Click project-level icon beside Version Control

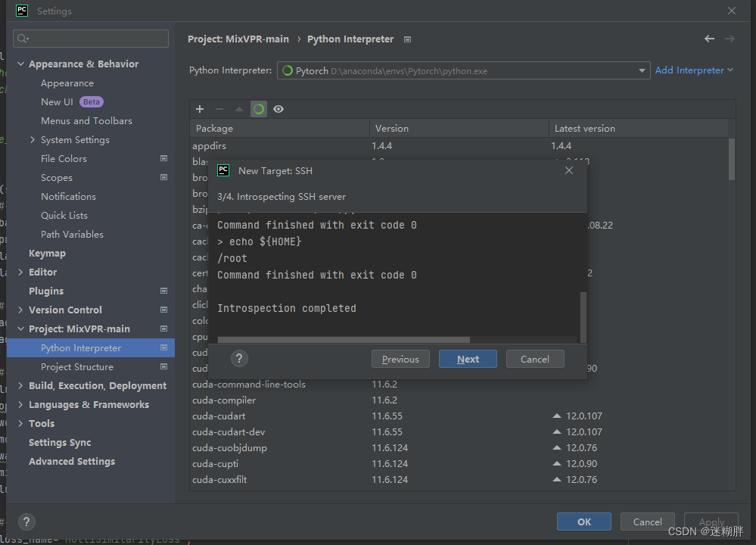164,310
